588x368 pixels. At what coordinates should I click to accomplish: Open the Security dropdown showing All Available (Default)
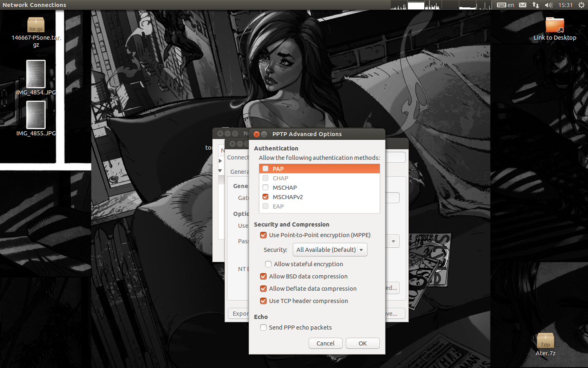(x=330, y=250)
